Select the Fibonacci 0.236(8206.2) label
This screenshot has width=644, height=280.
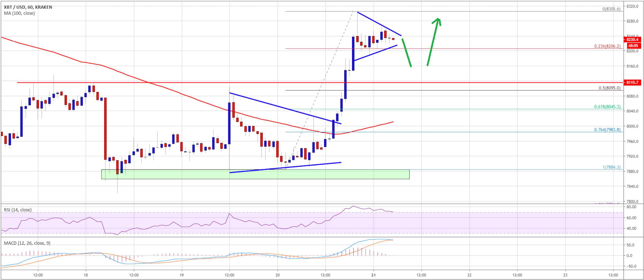607,46
